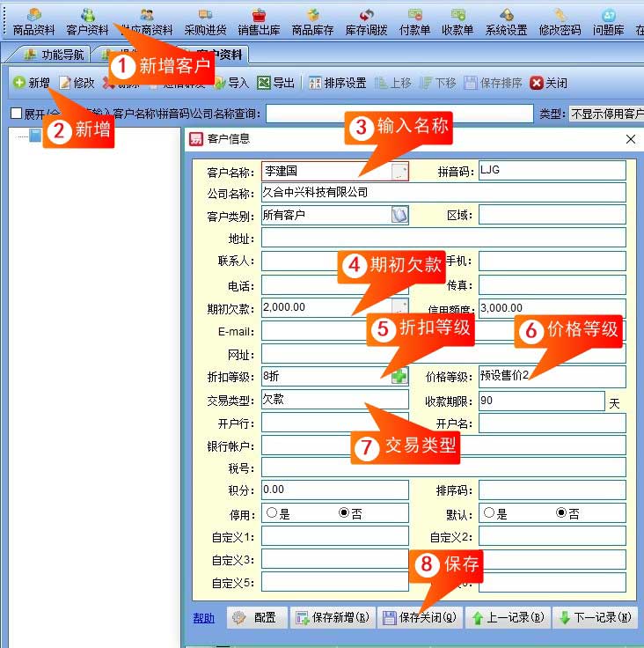The image size is (644, 648).
Task: Click 上移 move up button
Action: coord(393,83)
